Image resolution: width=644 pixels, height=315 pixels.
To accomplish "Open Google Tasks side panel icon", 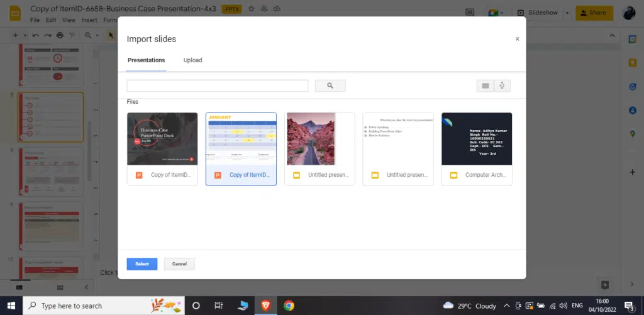I will click(x=633, y=86).
